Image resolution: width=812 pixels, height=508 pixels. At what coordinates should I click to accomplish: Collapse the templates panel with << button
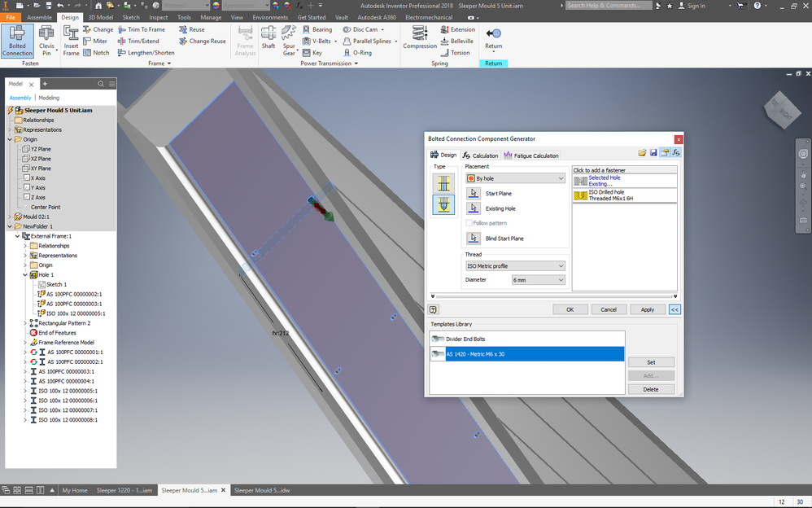click(x=674, y=309)
